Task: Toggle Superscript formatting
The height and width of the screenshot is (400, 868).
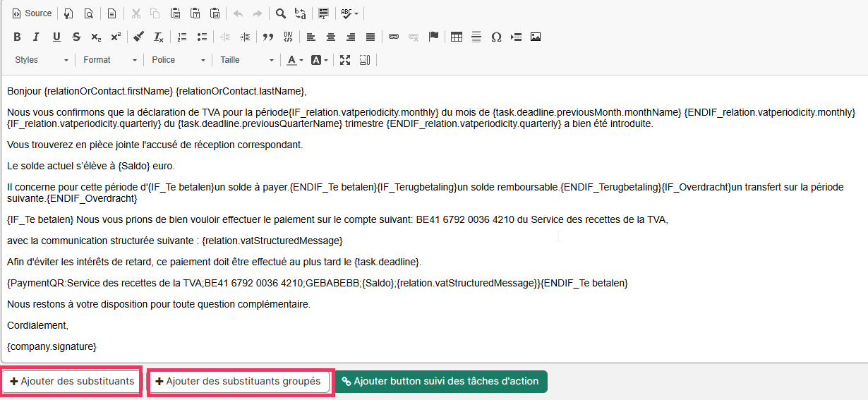Action: pyautogui.click(x=116, y=37)
